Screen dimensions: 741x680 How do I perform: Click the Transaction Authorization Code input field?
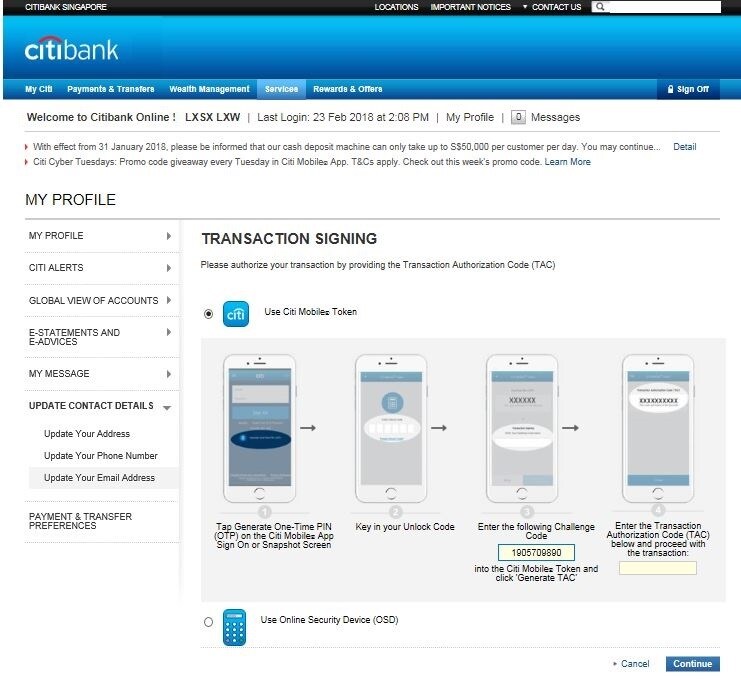point(657,568)
